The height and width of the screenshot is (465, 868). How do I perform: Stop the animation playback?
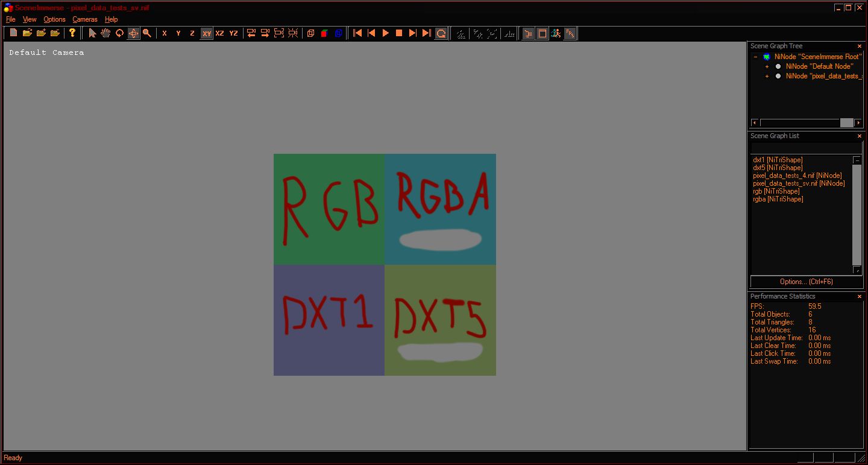pyautogui.click(x=399, y=33)
